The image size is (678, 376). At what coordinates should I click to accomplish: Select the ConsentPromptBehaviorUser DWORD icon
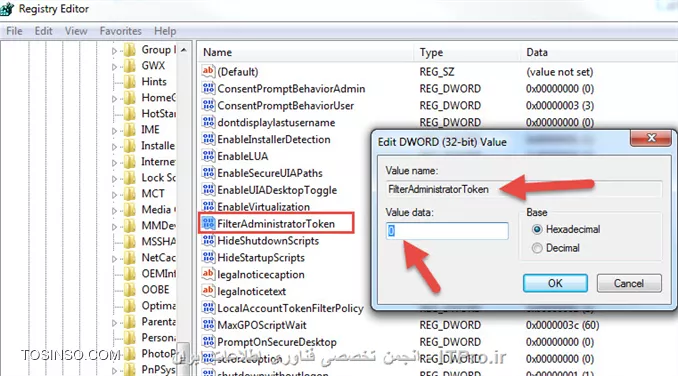point(208,105)
